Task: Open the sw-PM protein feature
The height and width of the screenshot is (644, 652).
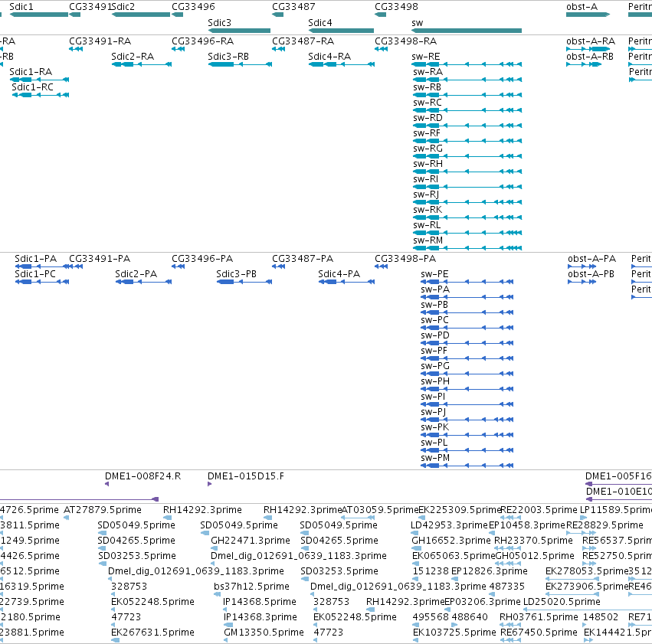Action: (x=467, y=466)
